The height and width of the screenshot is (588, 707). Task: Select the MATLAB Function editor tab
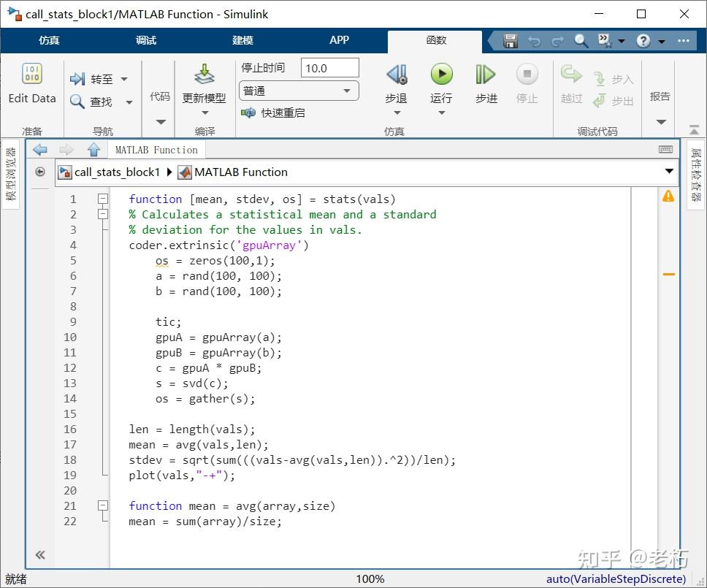156,150
